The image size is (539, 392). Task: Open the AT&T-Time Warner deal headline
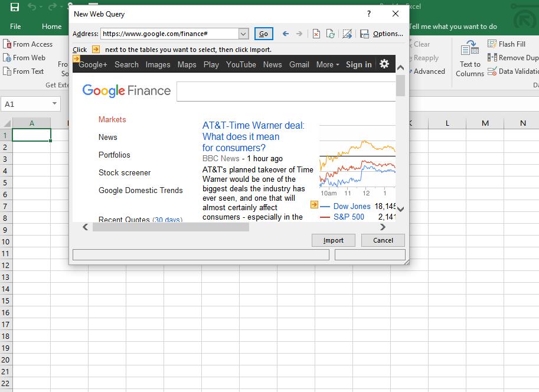click(x=253, y=136)
